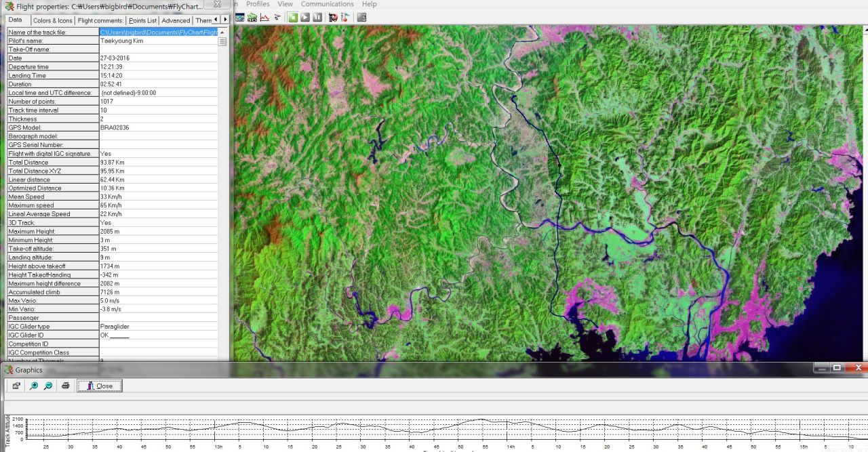
Task: Click the Take-Off name empty value field
Action: [x=159, y=49]
